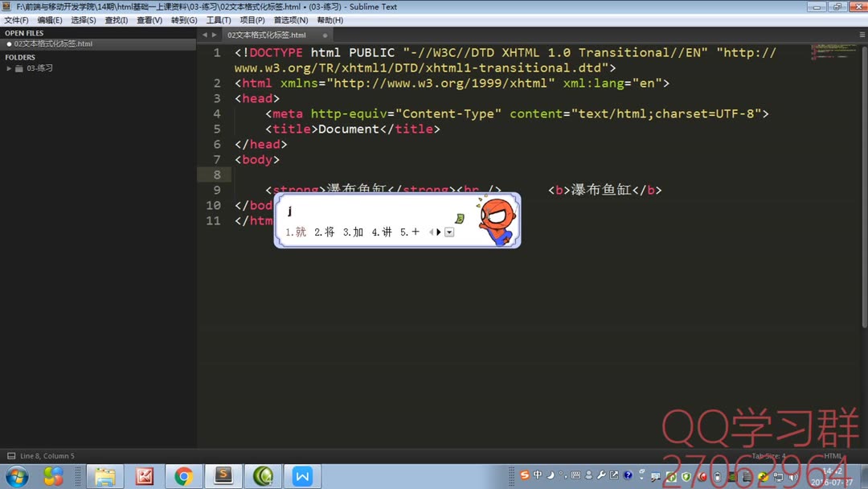This screenshot has height=489, width=868.
Task: Toggle Chinese/English input with the 中 tray icon
Action: 538,477
